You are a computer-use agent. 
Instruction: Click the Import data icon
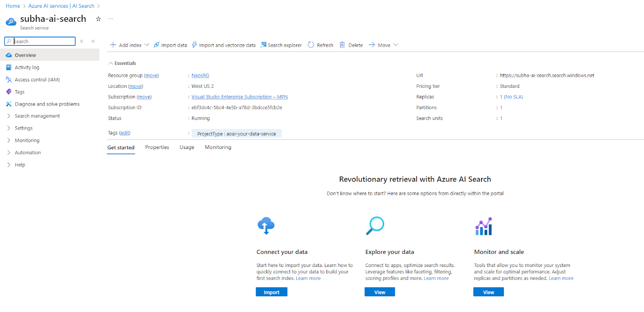coord(157,45)
